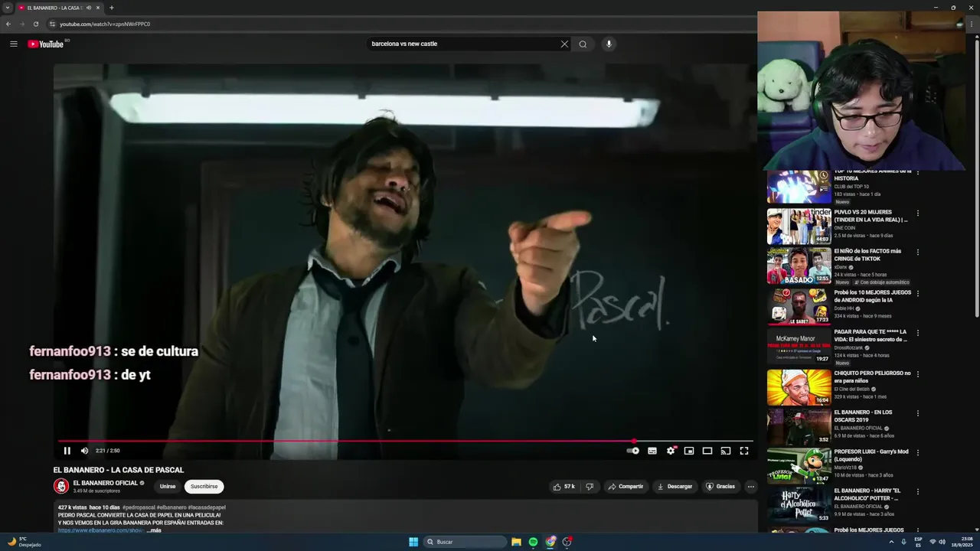This screenshot has width=980, height=551.
Task: Open the EL BANANERO OFICIAL channel name link
Action: 105,483
